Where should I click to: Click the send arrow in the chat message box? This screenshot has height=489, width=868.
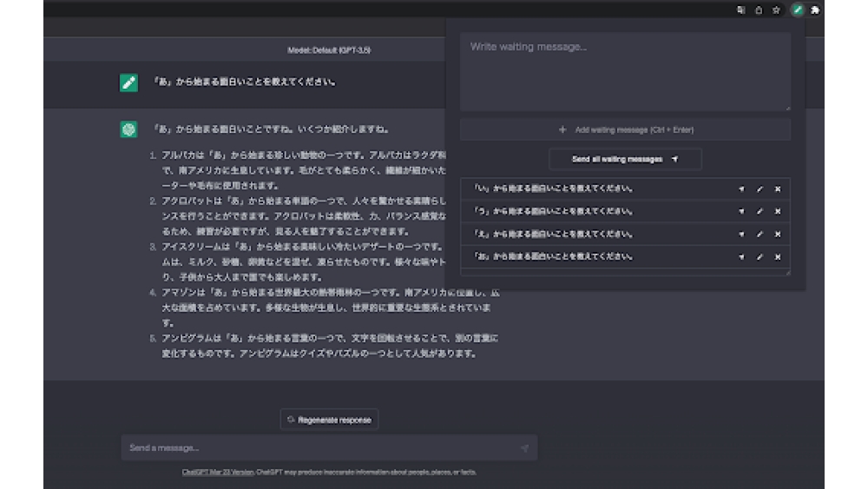click(524, 448)
